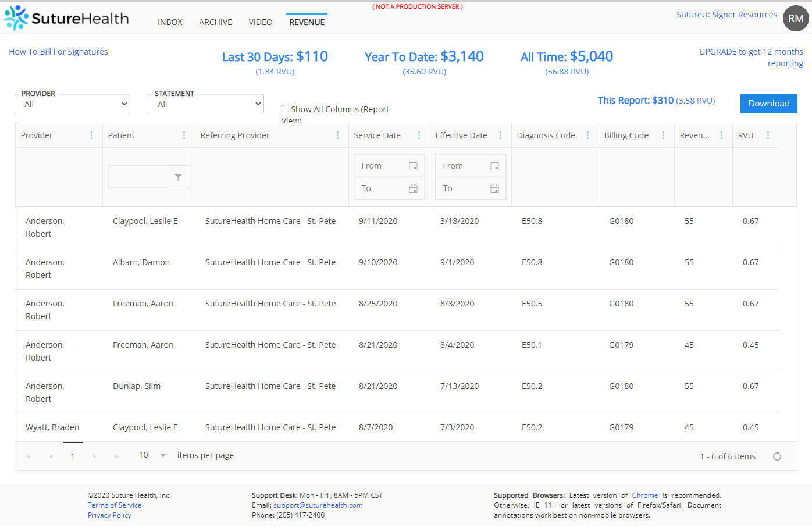Click the 1 - 6 of 6 items label
The height and width of the screenshot is (528, 812).
728,456
